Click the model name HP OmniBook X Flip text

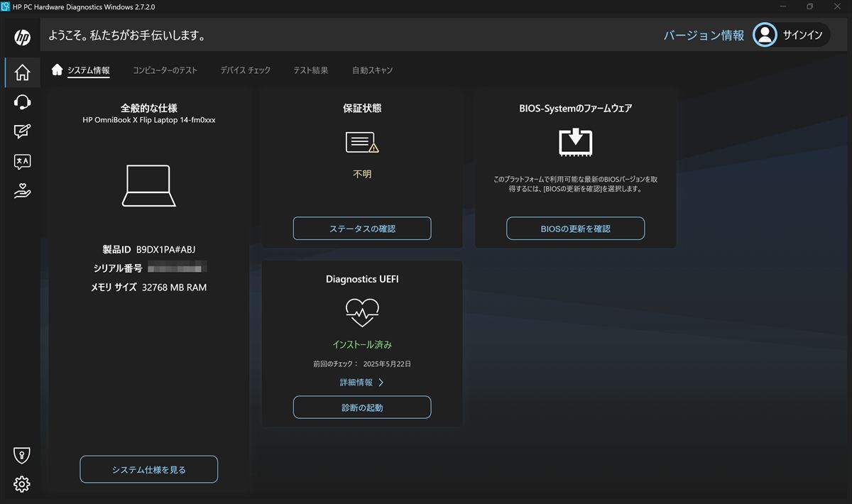[x=149, y=120]
